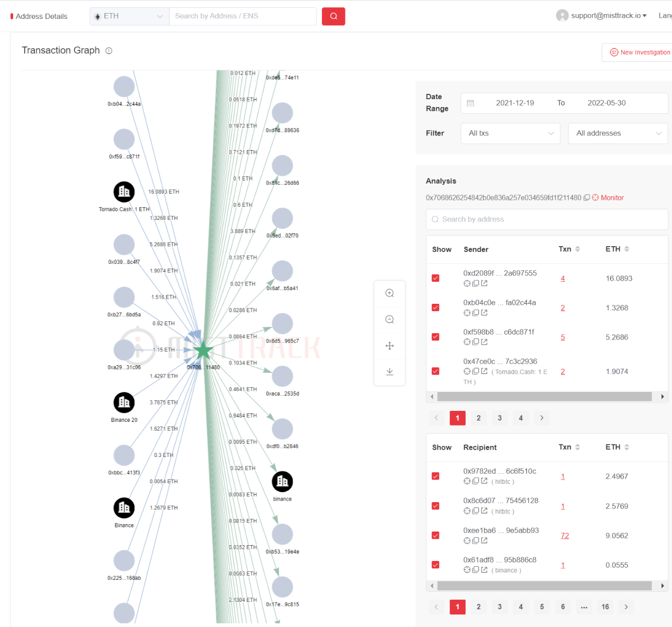This screenshot has width=672, height=627.
Task: Download the transaction graph image
Action: coord(390,371)
